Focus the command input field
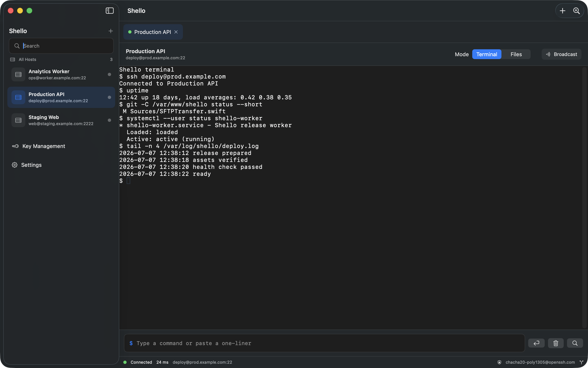 point(324,343)
